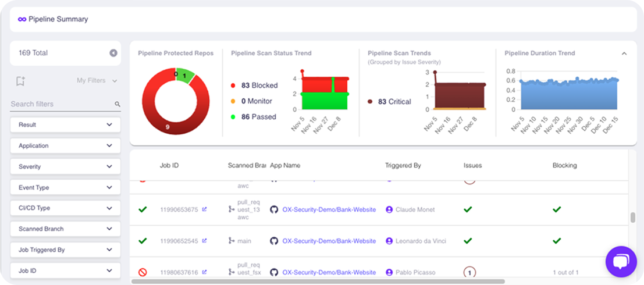
Task: Click the Pipeline Summary infinity logo icon
Action: pos(22,19)
